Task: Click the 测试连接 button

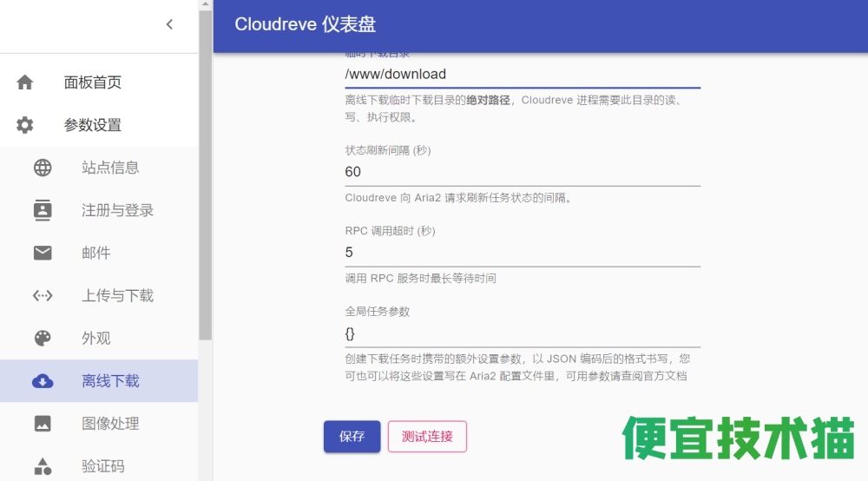Action: [x=427, y=436]
